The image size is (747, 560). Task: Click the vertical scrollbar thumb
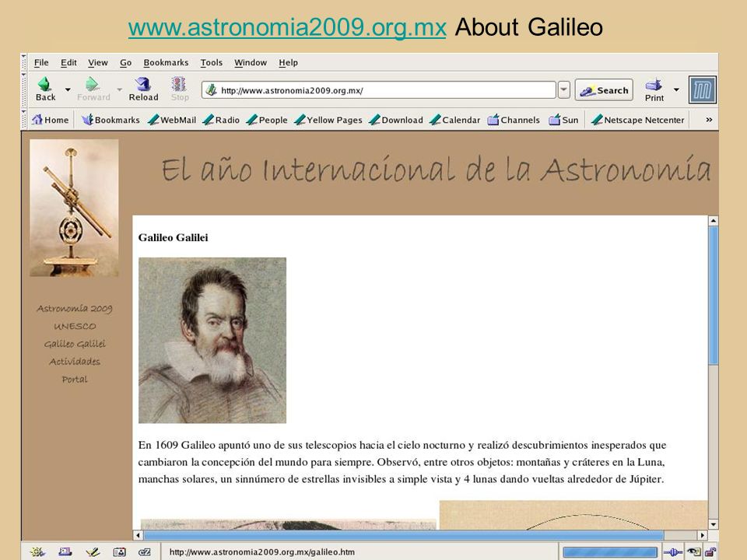tap(714, 296)
